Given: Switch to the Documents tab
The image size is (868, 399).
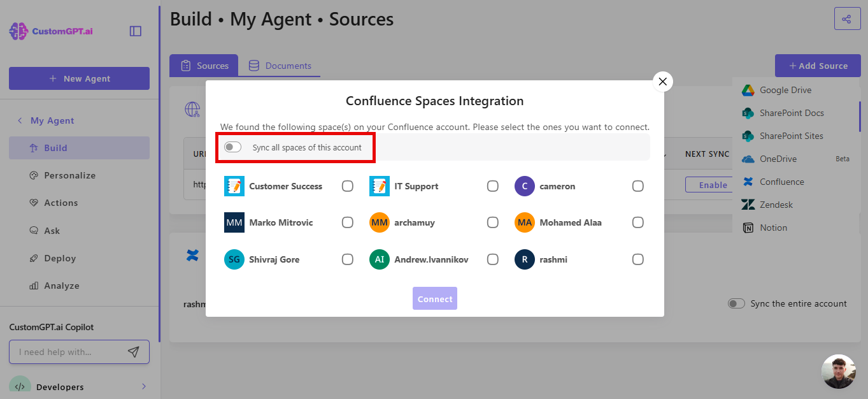Looking at the screenshot, I should click(x=282, y=65).
